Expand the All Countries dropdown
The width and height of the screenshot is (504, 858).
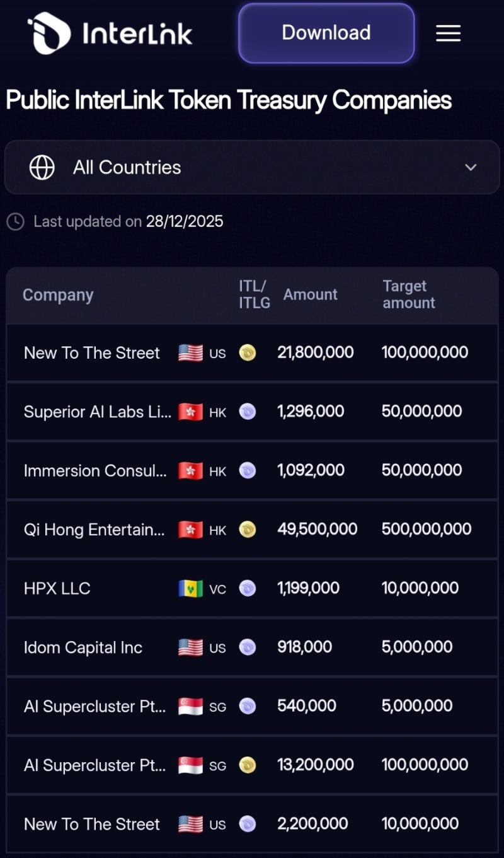pos(252,167)
